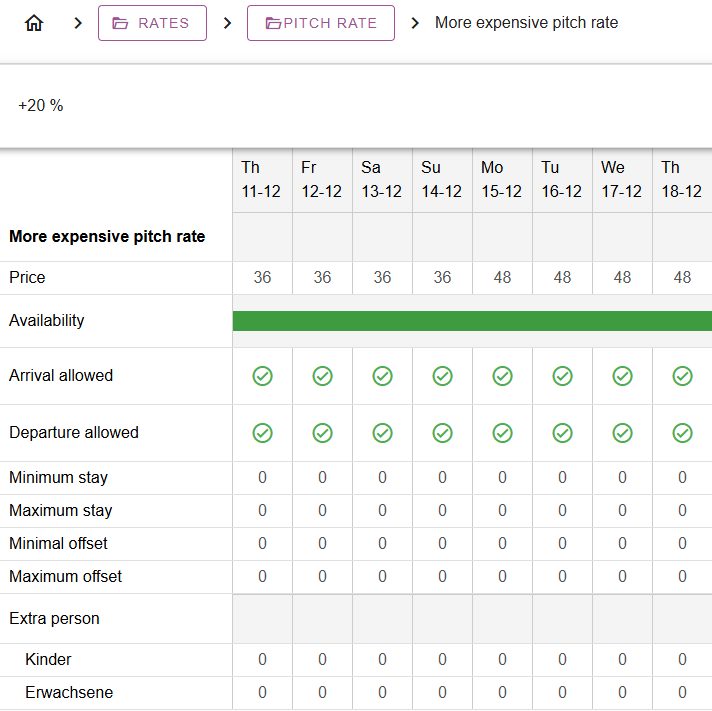Open the RATES breadcrumb folder
The width and height of the screenshot is (712, 711).
pyautogui.click(x=152, y=23)
